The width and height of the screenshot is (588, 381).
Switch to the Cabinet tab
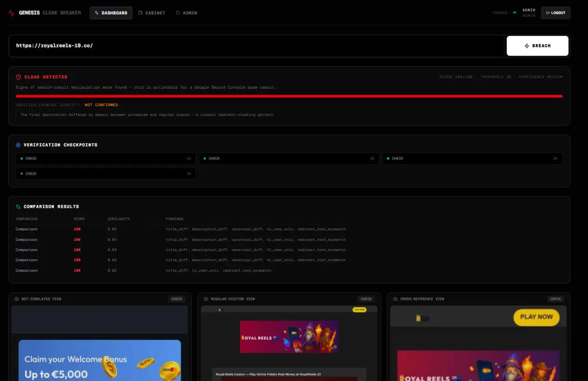tap(152, 13)
